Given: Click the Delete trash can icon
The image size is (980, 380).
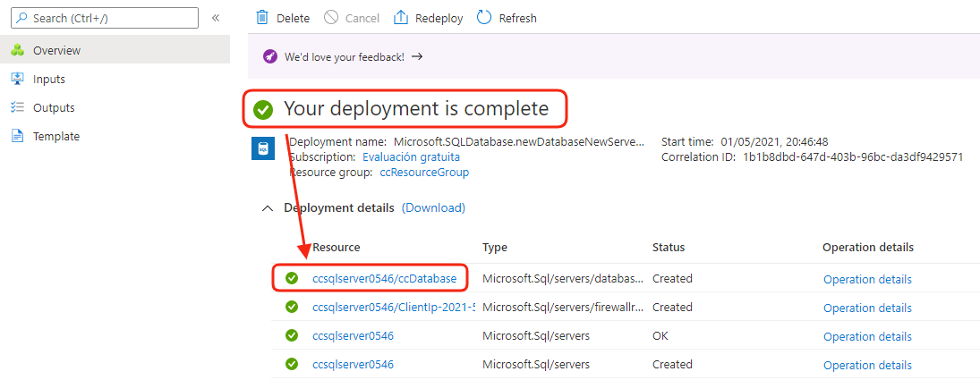Looking at the screenshot, I should pos(262,18).
